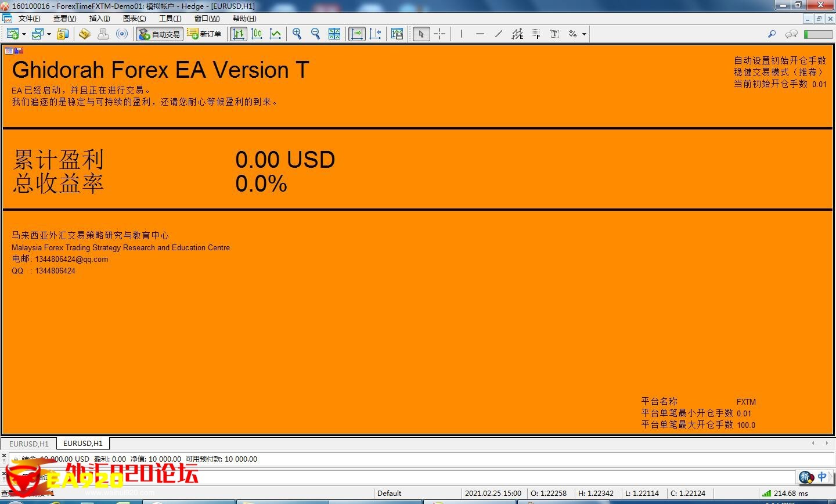Open the input method language indicator

[x=822, y=477]
